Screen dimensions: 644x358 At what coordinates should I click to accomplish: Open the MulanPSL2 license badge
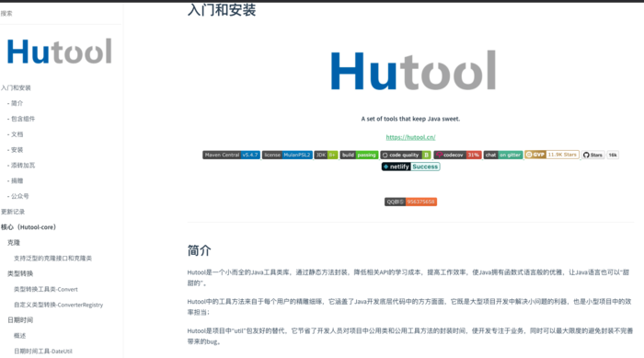click(x=287, y=155)
